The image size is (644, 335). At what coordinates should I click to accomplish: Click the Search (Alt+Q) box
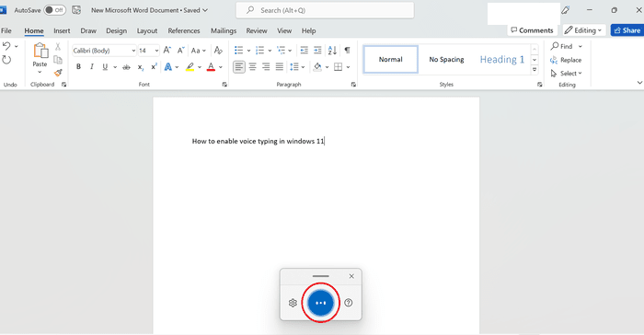(325, 10)
